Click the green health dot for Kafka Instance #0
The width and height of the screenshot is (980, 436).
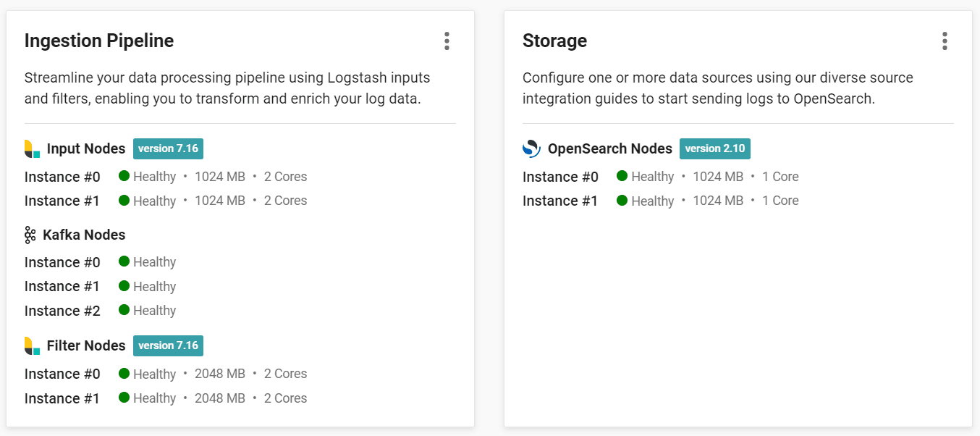coord(123,261)
